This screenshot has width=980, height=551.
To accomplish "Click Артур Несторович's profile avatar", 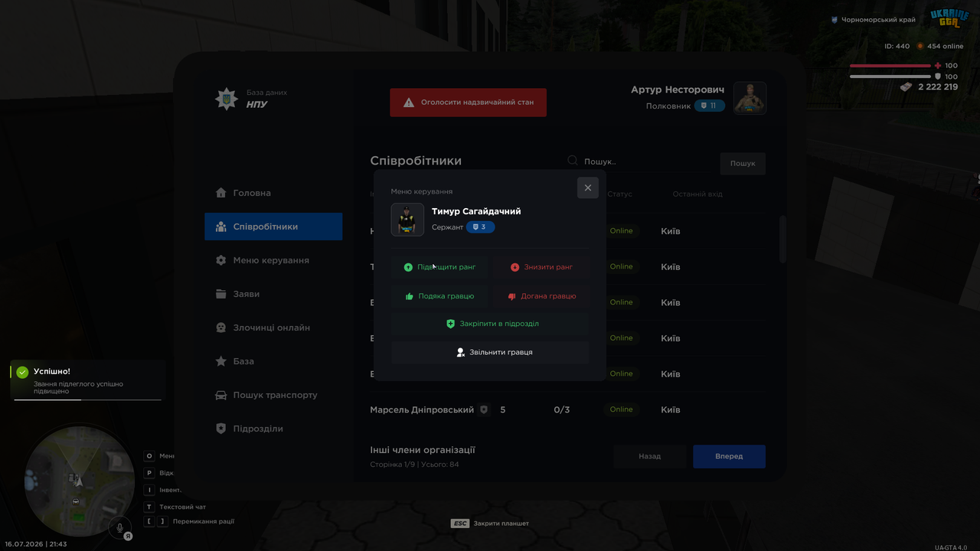I will [750, 98].
